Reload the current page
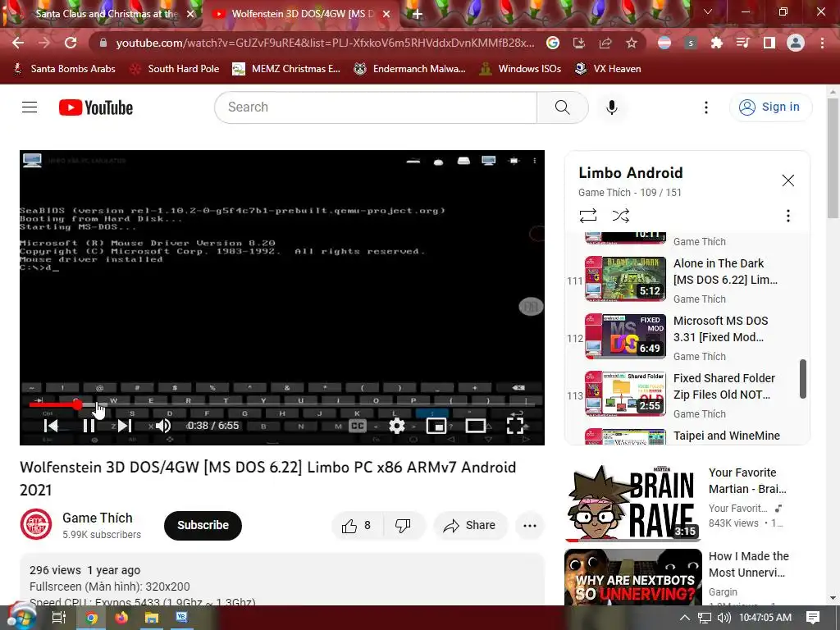This screenshot has width=840, height=630. (71, 43)
